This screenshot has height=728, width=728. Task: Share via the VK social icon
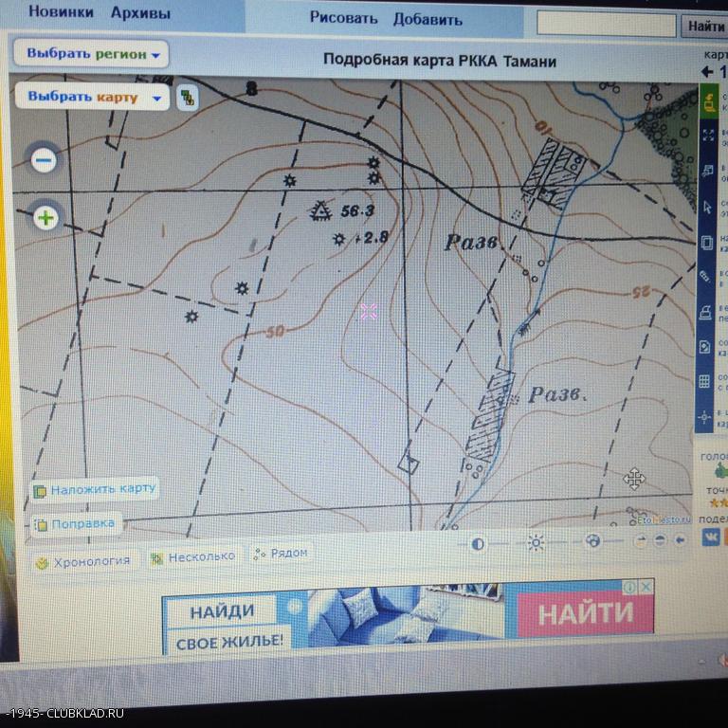coord(710,537)
